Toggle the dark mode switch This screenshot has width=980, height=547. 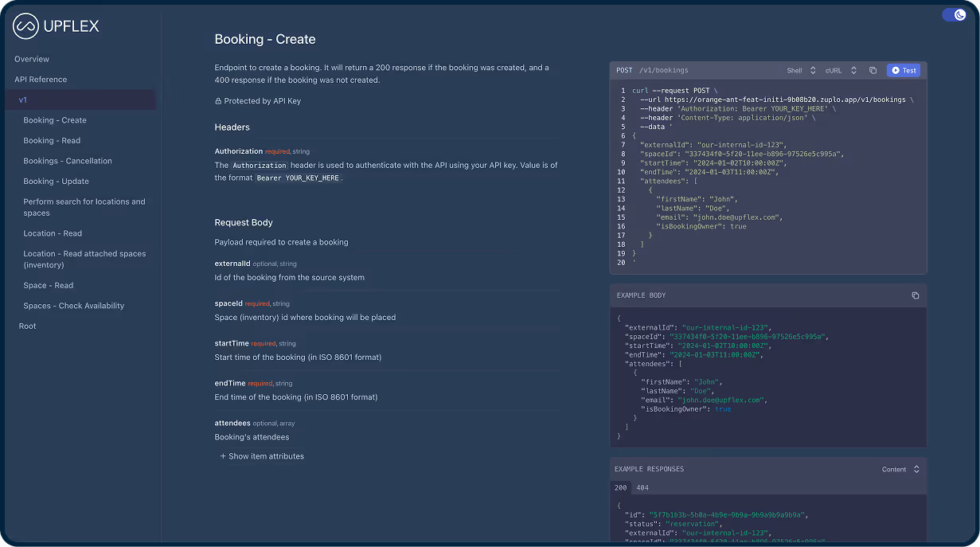click(x=954, y=14)
